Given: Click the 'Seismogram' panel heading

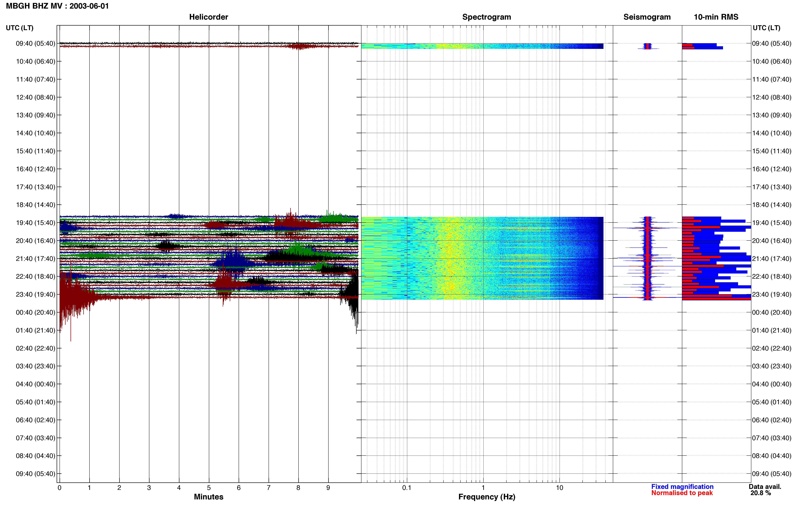Looking at the screenshot, I should pos(647,17).
